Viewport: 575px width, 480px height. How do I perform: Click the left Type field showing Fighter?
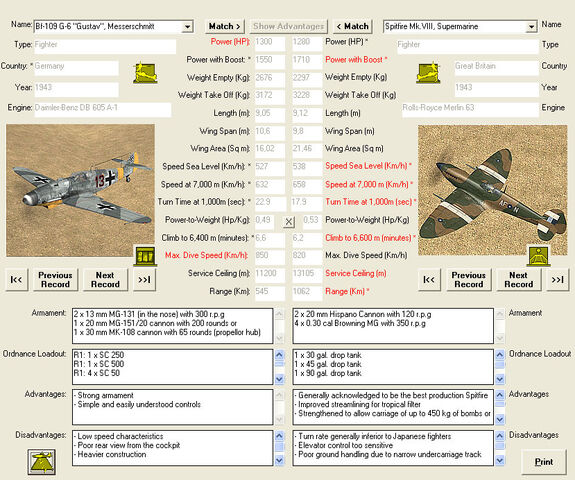[x=105, y=46]
